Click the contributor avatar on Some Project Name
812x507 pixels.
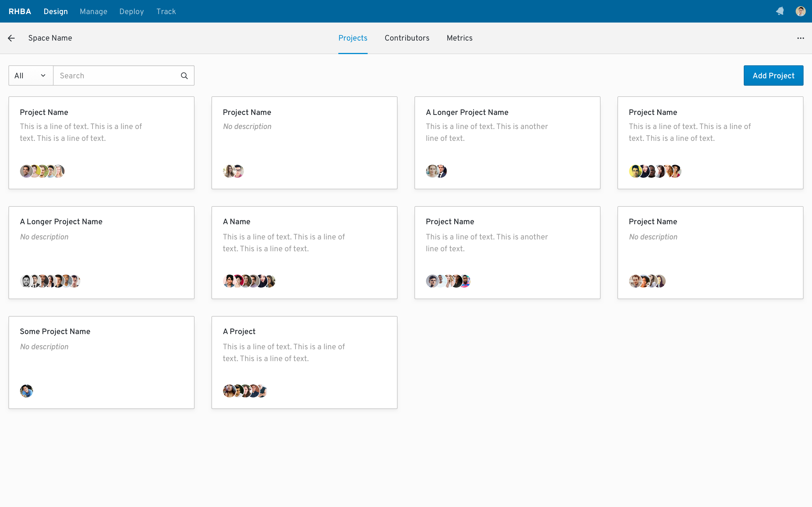click(27, 391)
